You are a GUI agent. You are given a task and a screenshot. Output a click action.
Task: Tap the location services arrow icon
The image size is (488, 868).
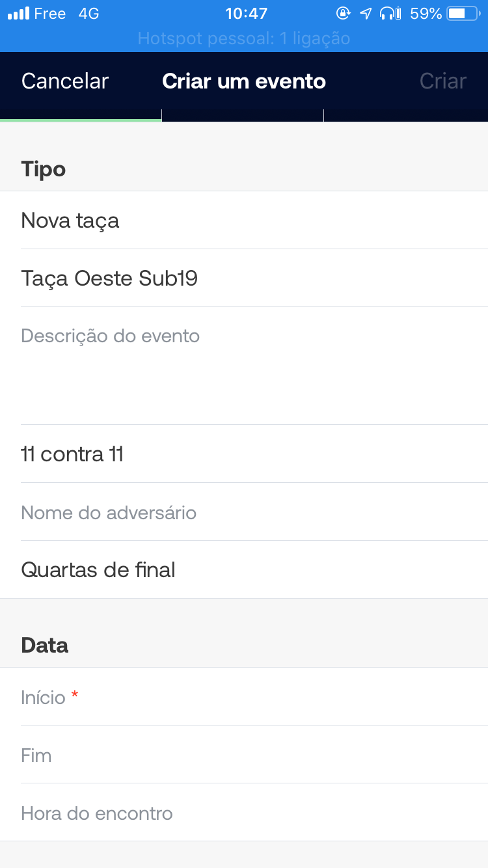[x=366, y=14]
